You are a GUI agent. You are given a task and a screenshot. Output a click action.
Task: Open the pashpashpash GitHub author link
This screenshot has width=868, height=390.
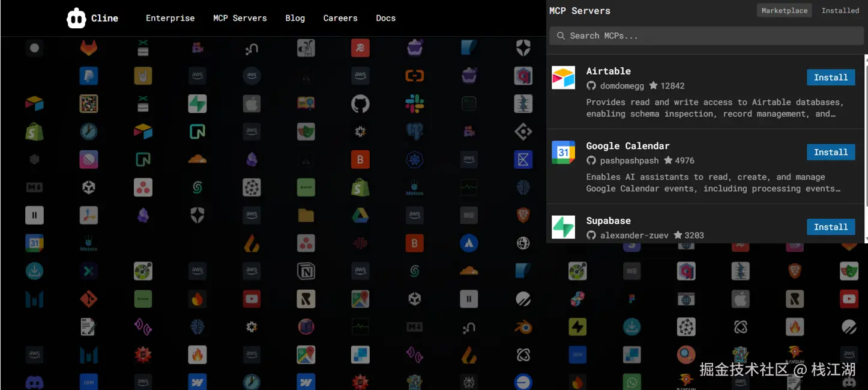tap(629, 160)
